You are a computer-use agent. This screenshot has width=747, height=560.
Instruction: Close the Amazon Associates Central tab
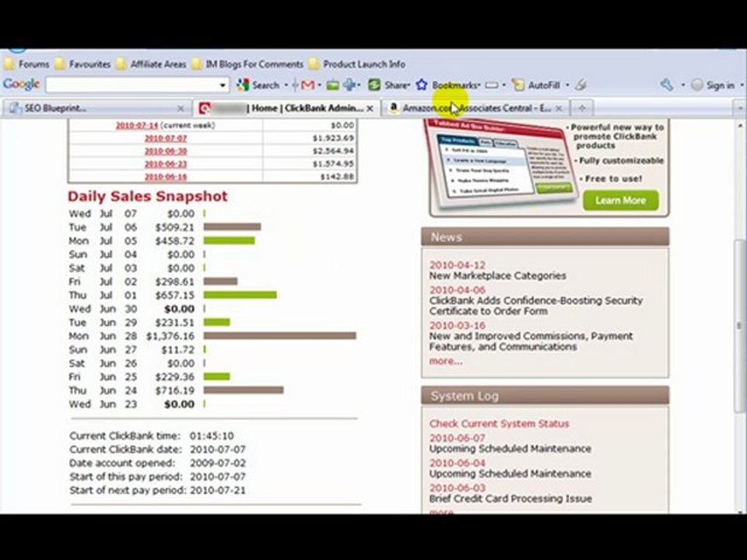(x=559, y=109)
